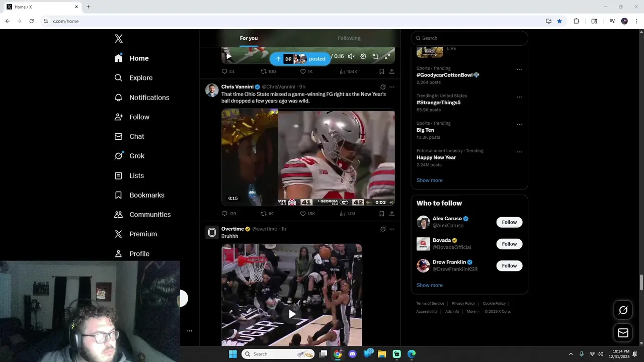The width and height of the screenshot is (644, 362).
Task: Open File Explorer from the taskbar
Action: pos(382,354)
